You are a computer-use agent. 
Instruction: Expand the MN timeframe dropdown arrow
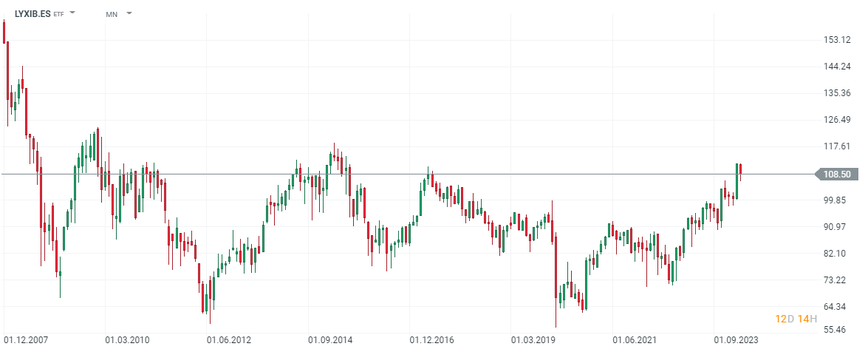129,13
